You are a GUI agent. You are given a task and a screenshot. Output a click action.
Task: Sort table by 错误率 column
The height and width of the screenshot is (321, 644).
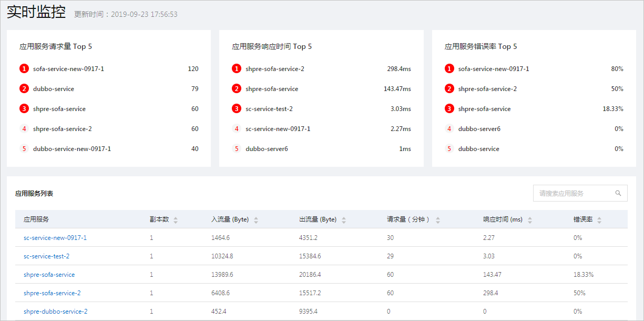pos(599,220)
